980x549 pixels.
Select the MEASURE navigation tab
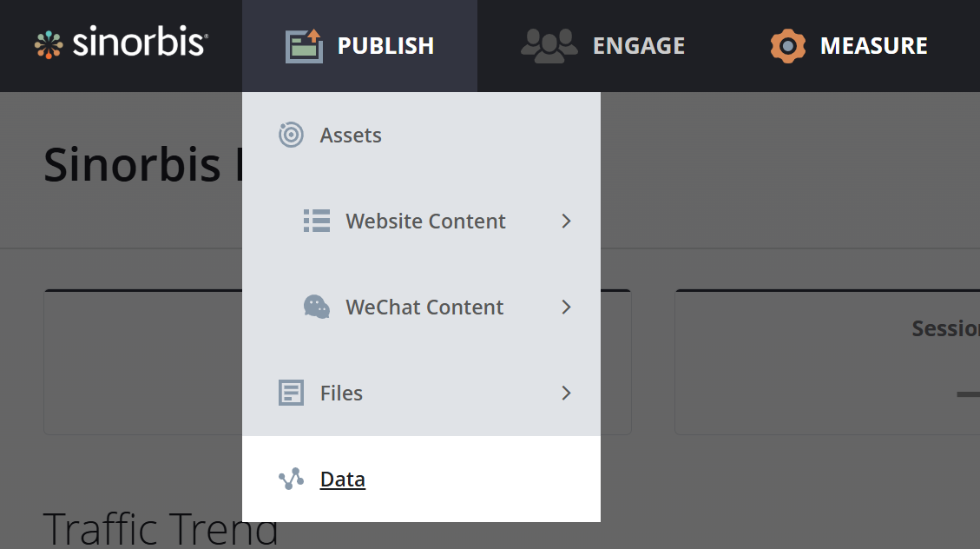[873, 46]
